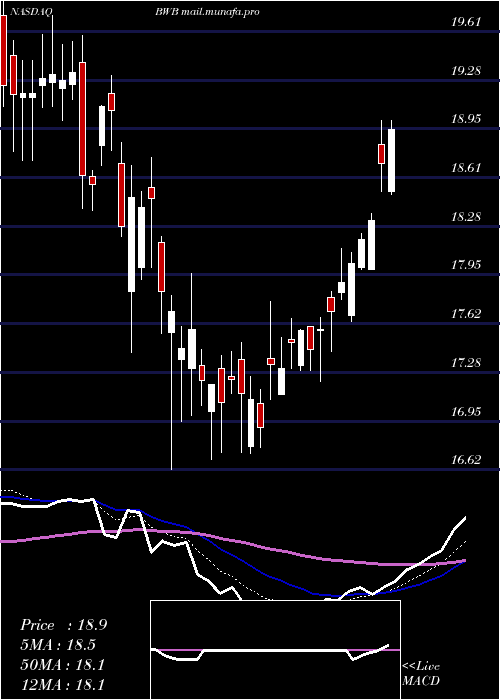Click the 17.95 price axis label
The height and width of the screenshot is (700, 500).
[466, 265]
